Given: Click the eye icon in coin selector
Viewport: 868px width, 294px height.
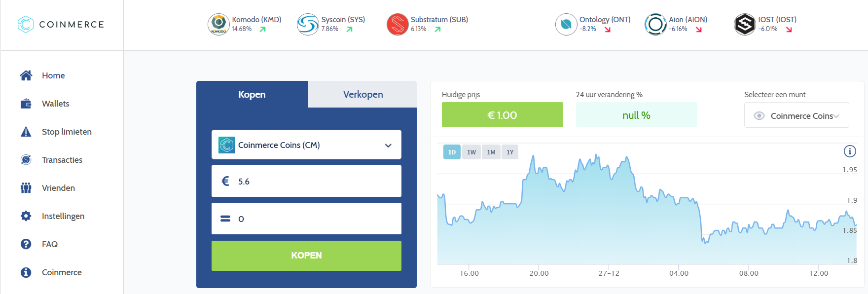Looking at the screenshot, I should click(x=759, y=115).
